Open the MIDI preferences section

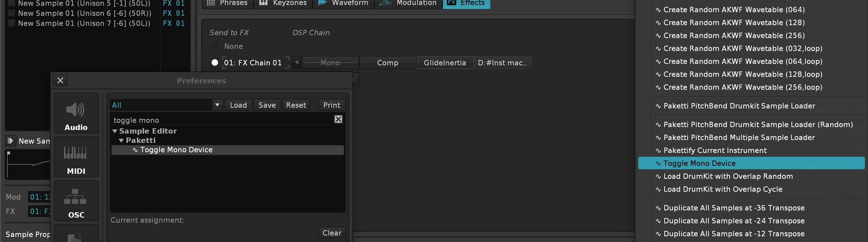[x=76, y=157]
